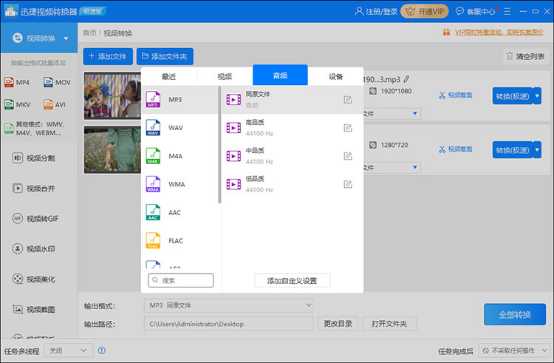
Task: Open 视频水印 watermark tool
Action: 34,249
